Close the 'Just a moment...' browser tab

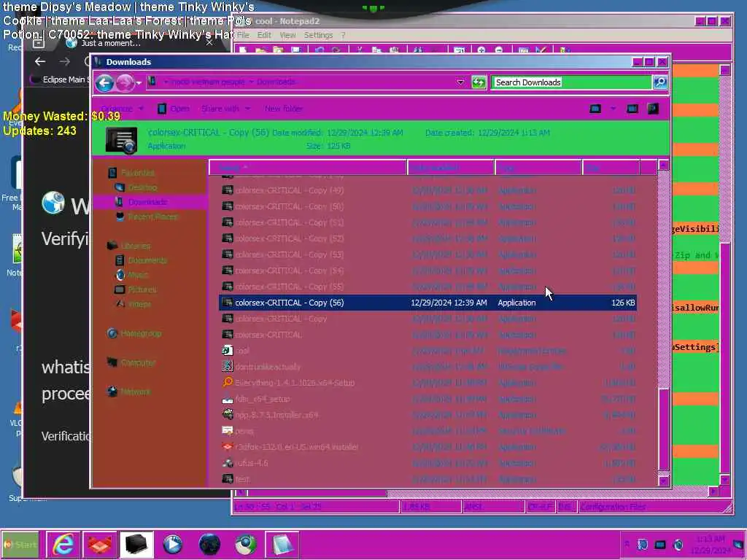(x=209, y=43)
